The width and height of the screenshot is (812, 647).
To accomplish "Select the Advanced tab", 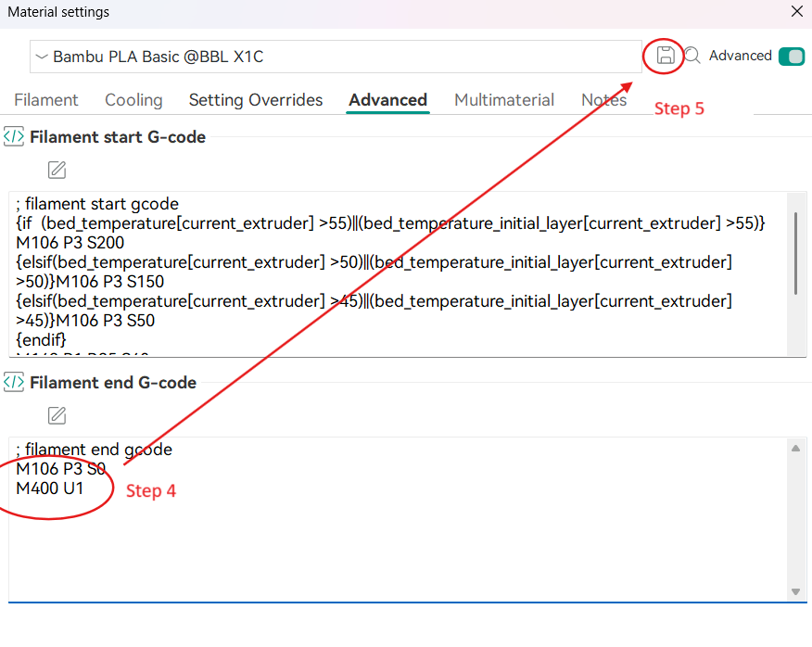I will 387,100.
